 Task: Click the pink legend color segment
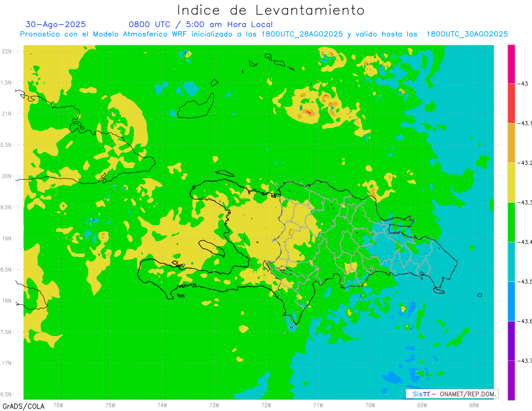tap(511, 64)
